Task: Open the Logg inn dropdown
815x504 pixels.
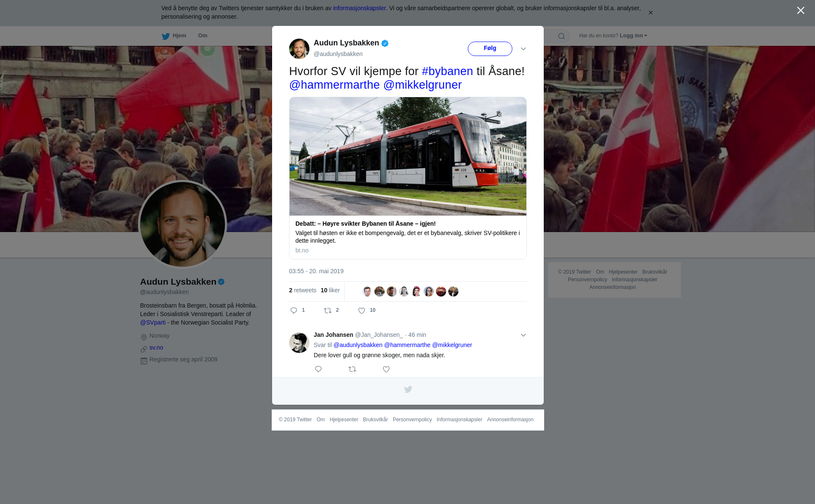Action: (633, 36)
